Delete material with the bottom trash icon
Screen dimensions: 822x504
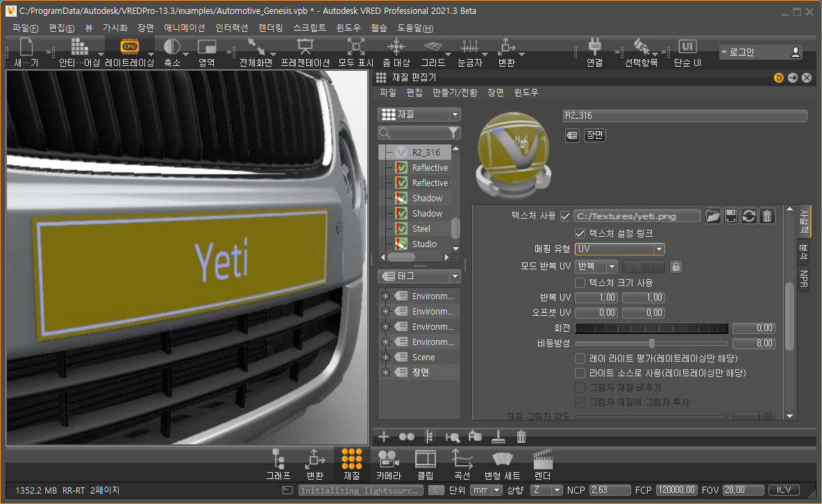tap(521, 437)
